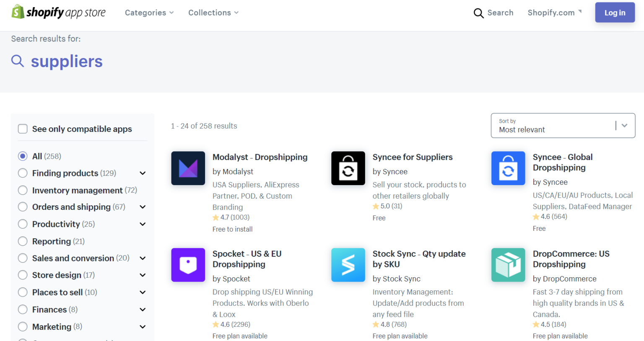Expand the Orders and shipping category

[x=143, y=207]
